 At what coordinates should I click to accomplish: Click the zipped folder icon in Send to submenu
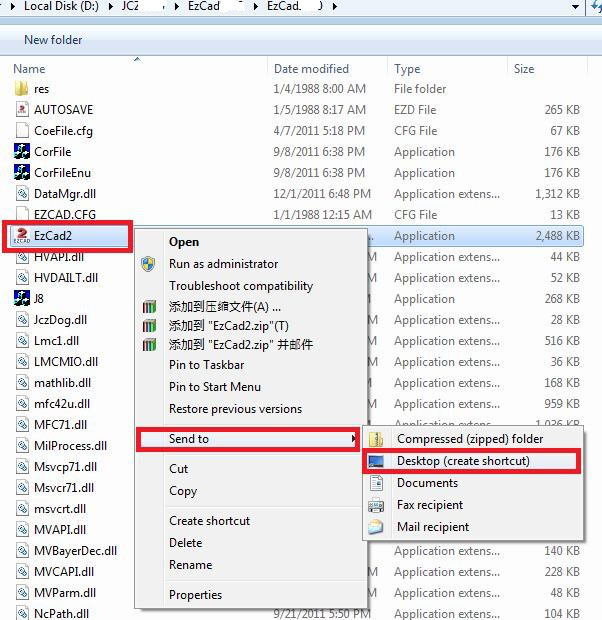coord(376,439)
